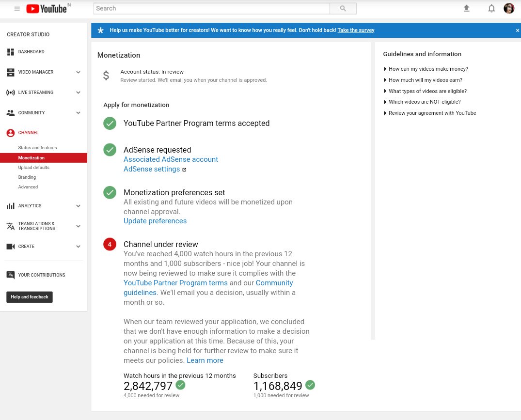
Task: Click green check beside Monetization preferences set
Action: (x=110, y=192)
